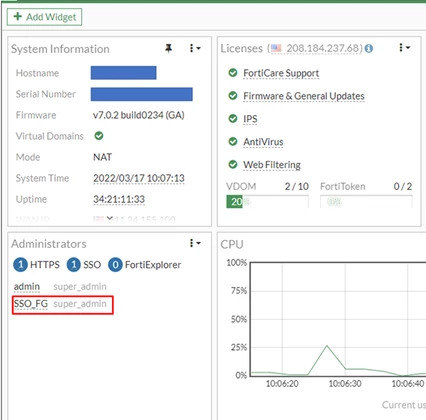
Task: Select the SSO_FG administrator entry
Action: point(31,304)
